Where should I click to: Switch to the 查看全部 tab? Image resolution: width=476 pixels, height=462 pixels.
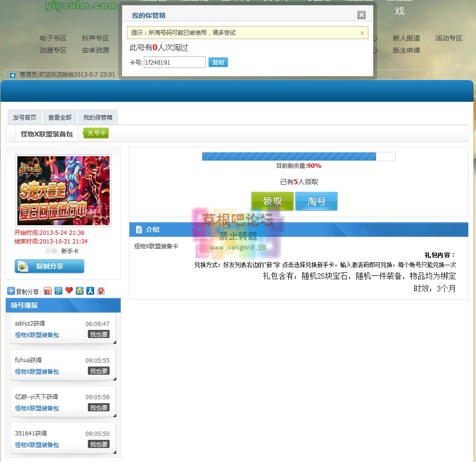pyautogui.click(x=60, y=117)
